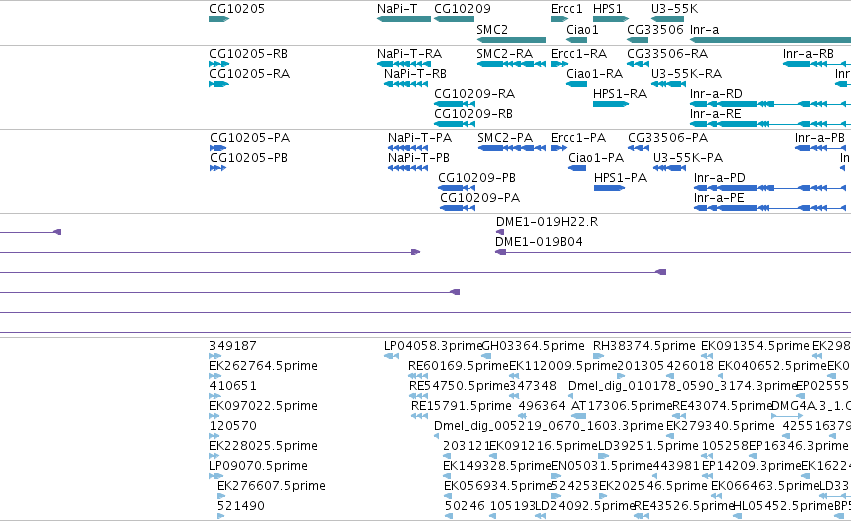Select the Inr-a gene bar
851x521 pixels.
[x=770, y=40]
